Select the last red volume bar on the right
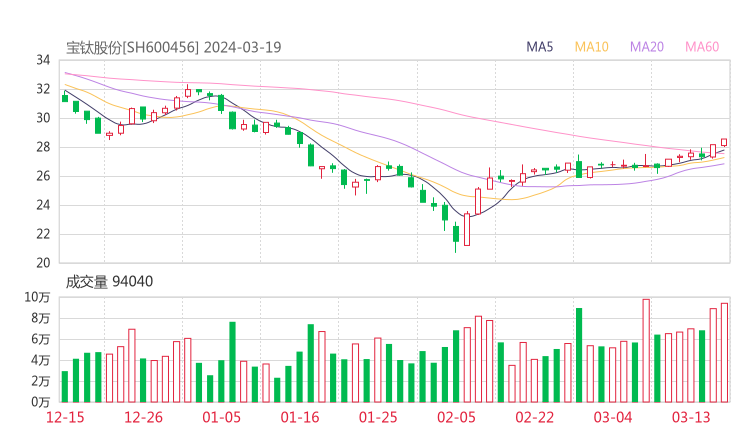This screenshot has width=740, height=440. 724,353
